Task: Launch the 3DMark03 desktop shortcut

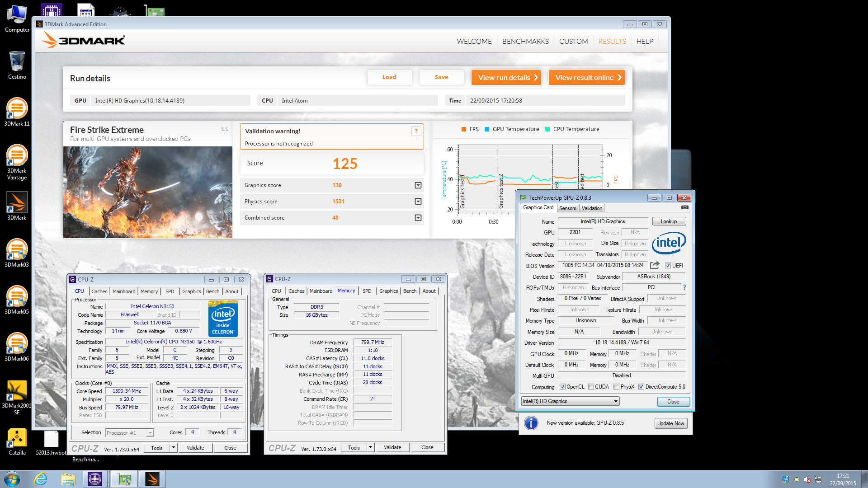Action: pos(17,253)
